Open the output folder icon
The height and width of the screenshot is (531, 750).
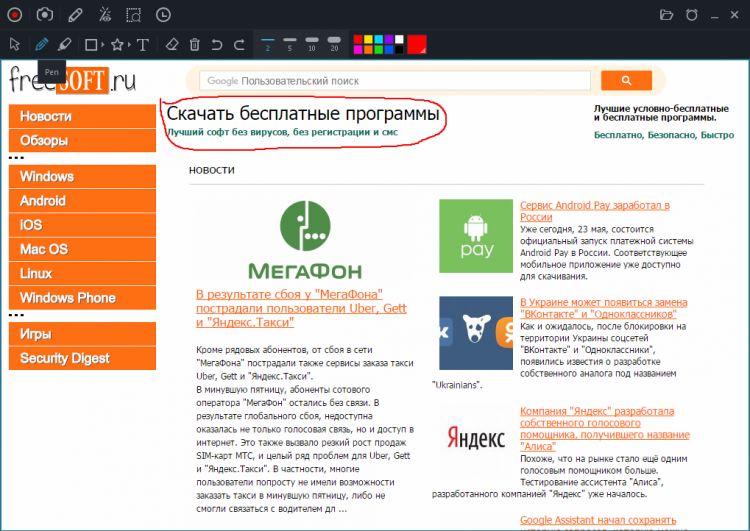[666, 15]
